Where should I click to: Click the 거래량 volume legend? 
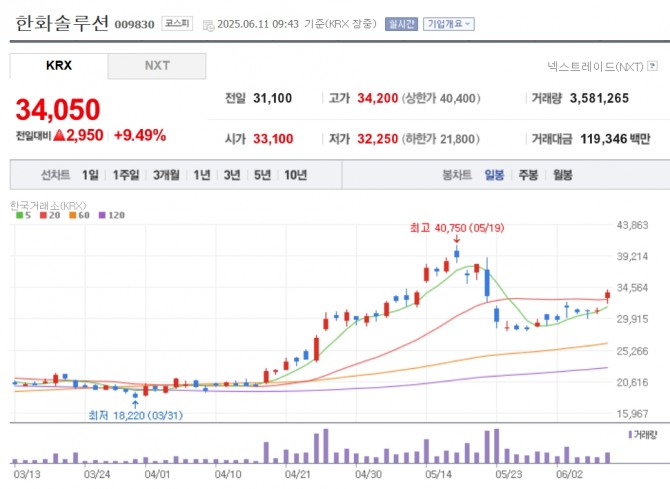(x=643, y=435)
